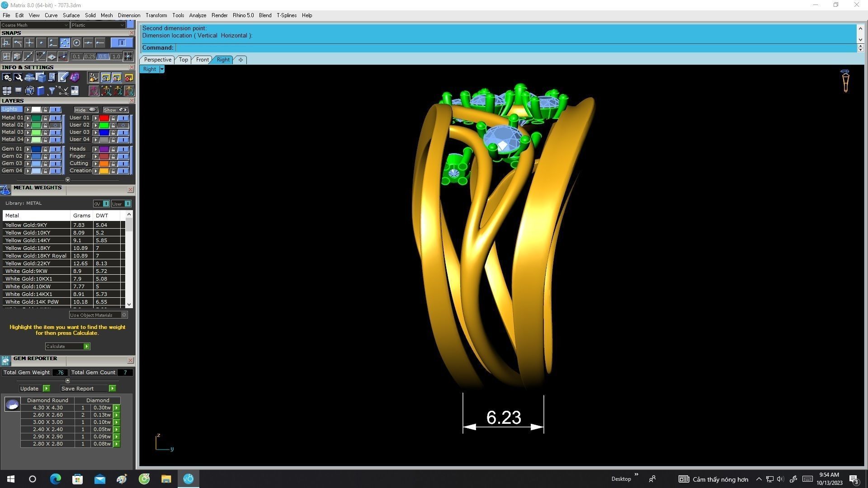Expand the 4.30 X 4.30 diamond row arrow
Image resolution: width=868 pixels, height=488 pixels.
click(x=117, y=408)
